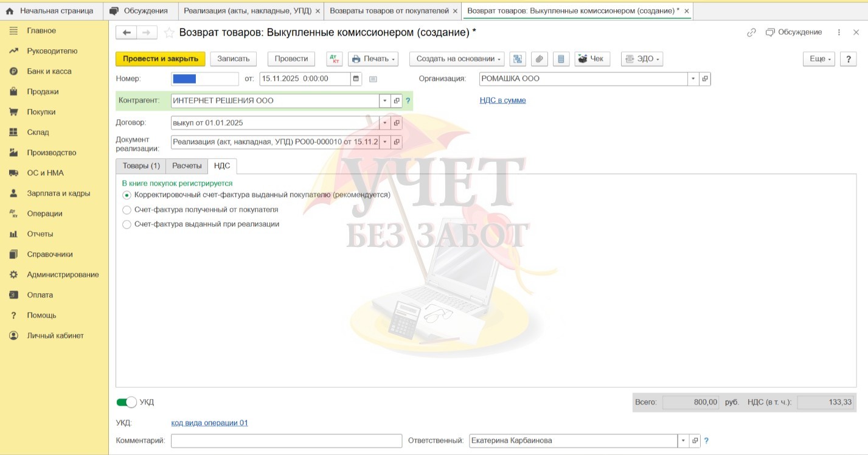The image size is (868, 455).
Task: Add document to favorites with star icon
Action: click(169, 33)
